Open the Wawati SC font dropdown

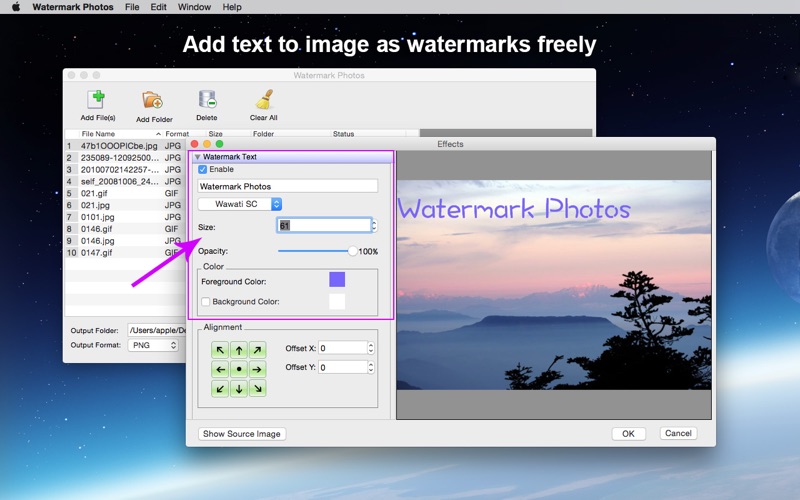[x=240, y=204]
